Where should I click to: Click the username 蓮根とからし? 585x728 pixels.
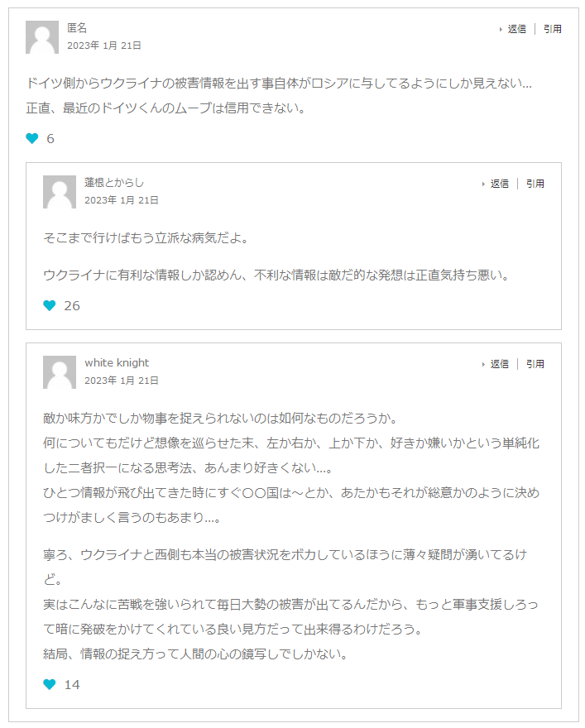coord(113,183)
